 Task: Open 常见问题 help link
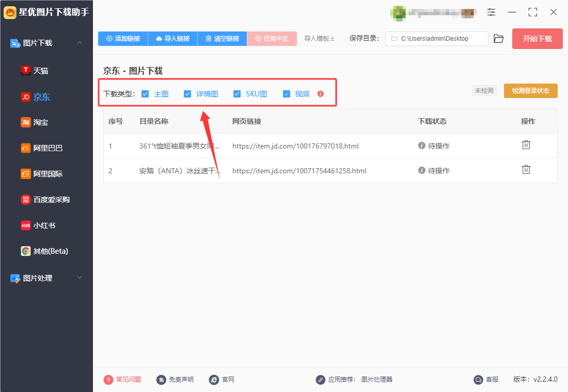pyautogui.click(x=122, y=379)
